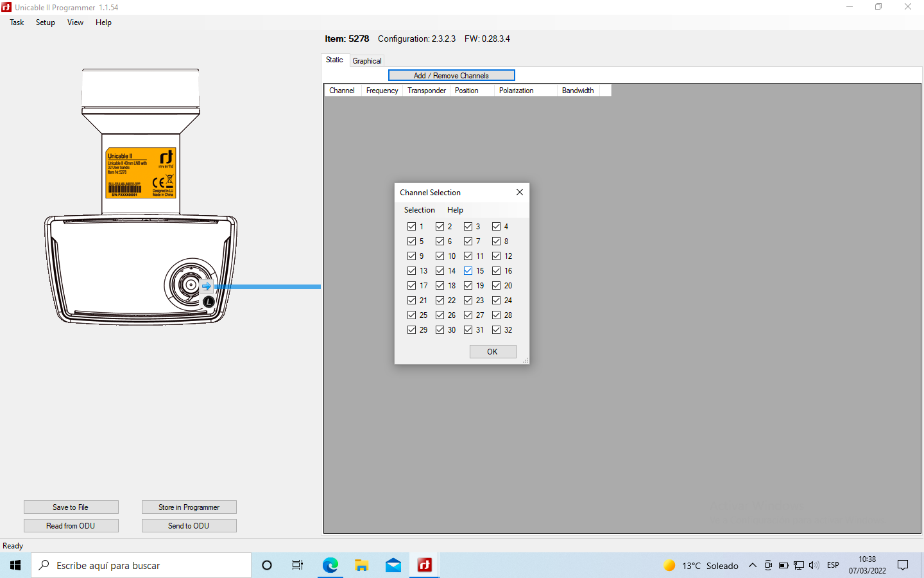The image size is (924, 578).
Task: Open the Setup menu
Action: pyautogui.click(x=45, y=22)
